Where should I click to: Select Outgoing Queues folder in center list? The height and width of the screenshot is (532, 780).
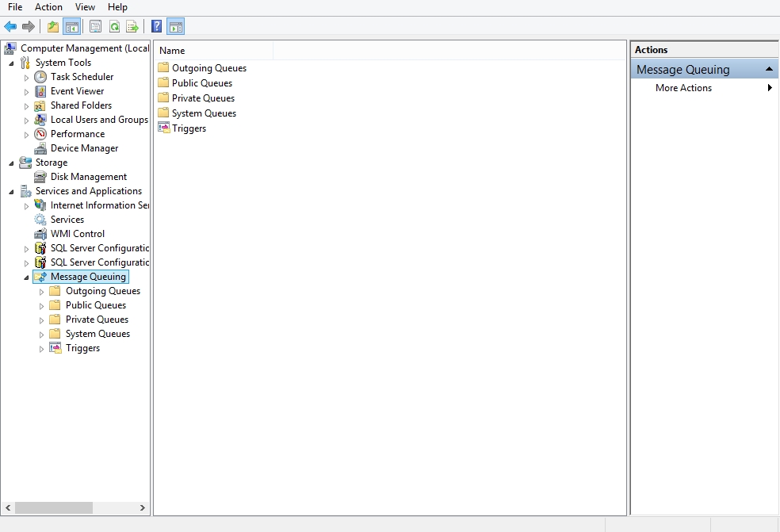coord(208,68)
